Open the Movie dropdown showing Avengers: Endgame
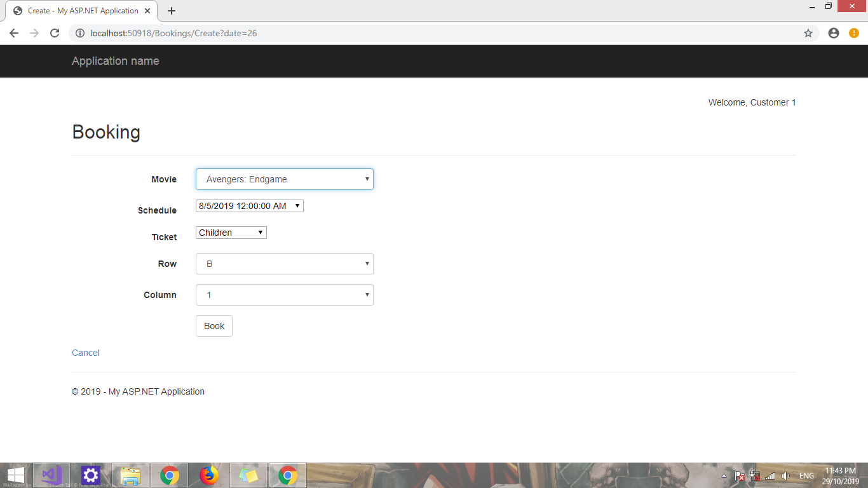 pyautogui.click(x=284, y=179)
